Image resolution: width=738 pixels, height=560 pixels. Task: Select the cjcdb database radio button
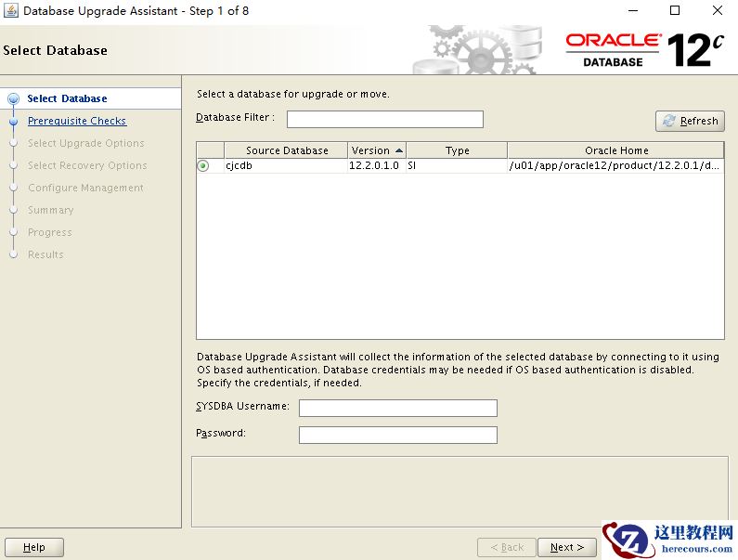coord(203,166)
